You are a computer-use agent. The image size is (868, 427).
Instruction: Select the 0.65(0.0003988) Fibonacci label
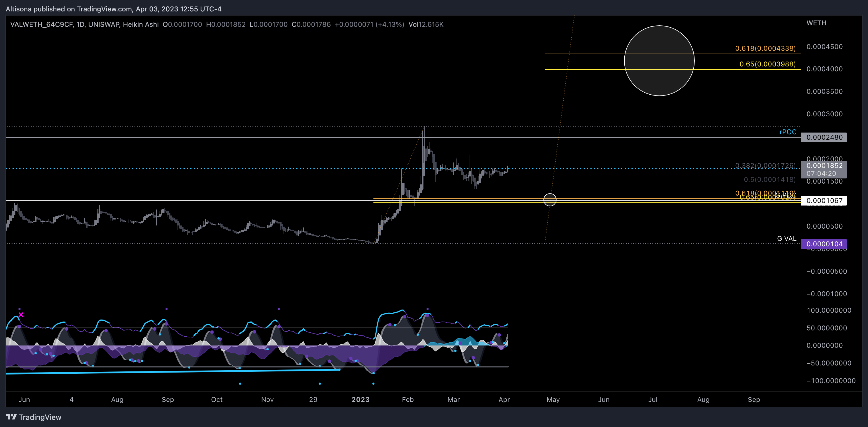point(767,64)
